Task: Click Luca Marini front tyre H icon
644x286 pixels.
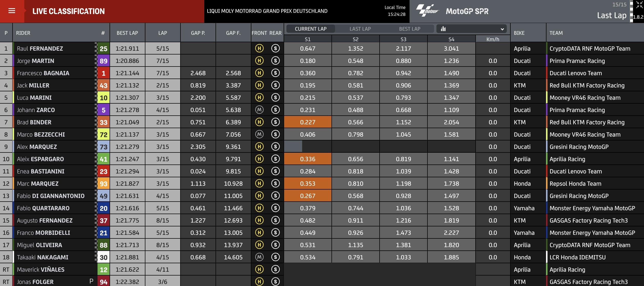Action: coord(259,97)
